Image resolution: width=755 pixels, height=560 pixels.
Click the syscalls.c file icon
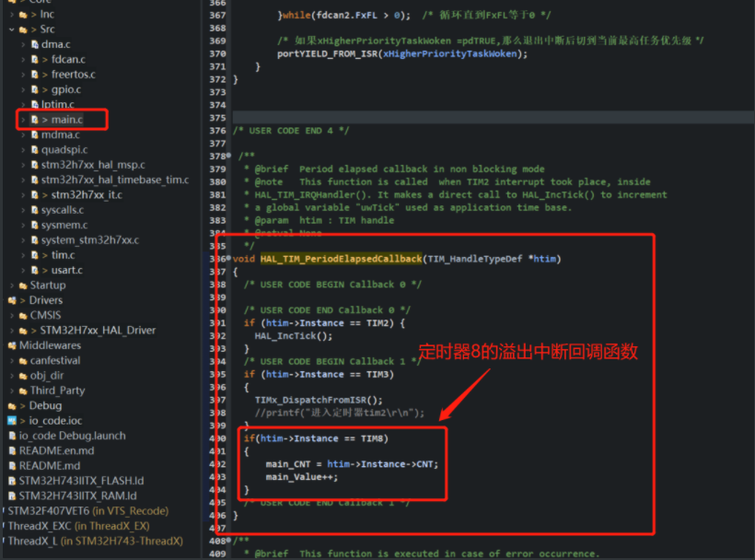pos(35,210)
